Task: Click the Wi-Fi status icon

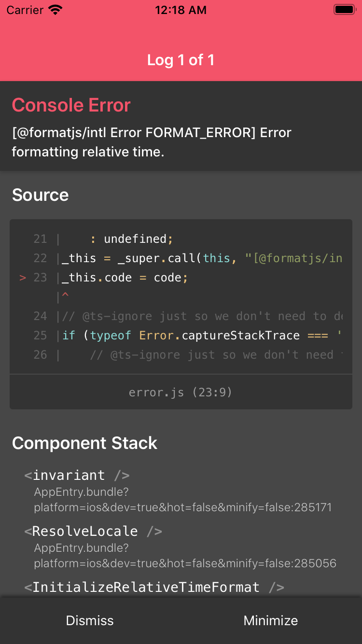Action: (x=55, y=9)
